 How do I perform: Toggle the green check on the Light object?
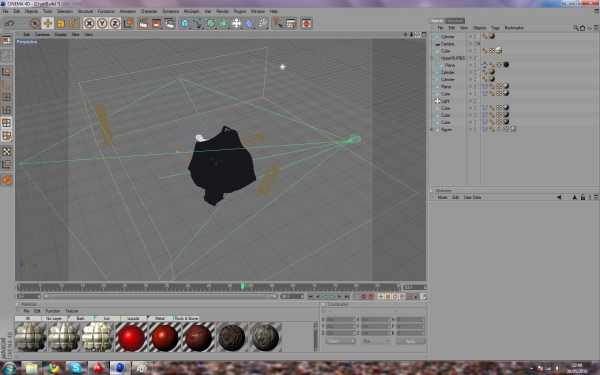point(478,101)
